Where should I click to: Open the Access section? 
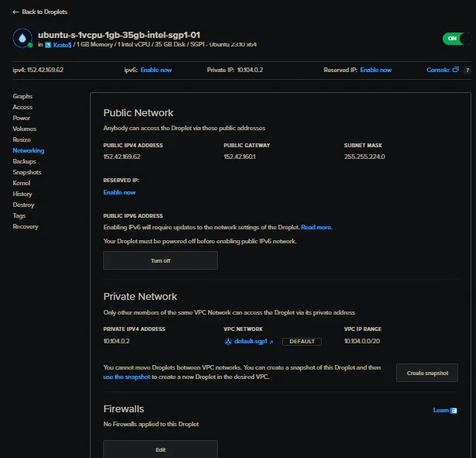click(22, 107)
